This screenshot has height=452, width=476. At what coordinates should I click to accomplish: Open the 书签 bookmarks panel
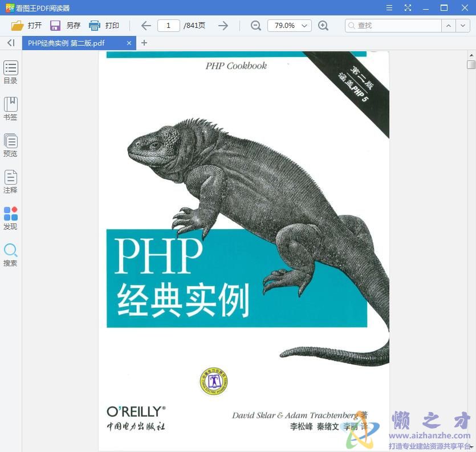point(11,109)
